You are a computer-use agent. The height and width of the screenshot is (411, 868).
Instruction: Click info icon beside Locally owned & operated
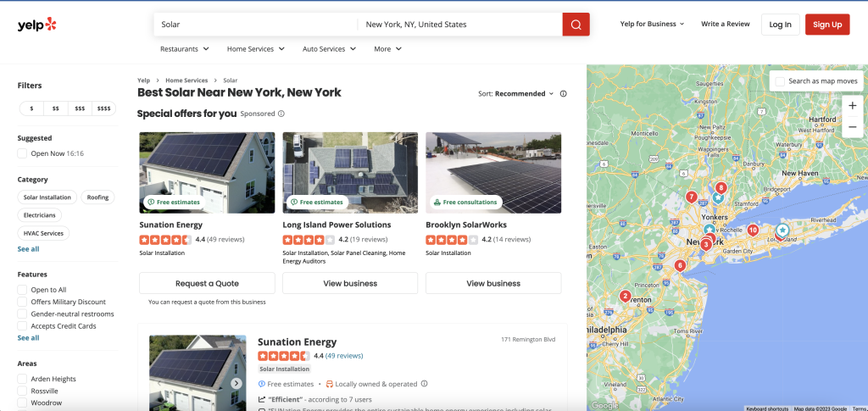coord(425,383)
